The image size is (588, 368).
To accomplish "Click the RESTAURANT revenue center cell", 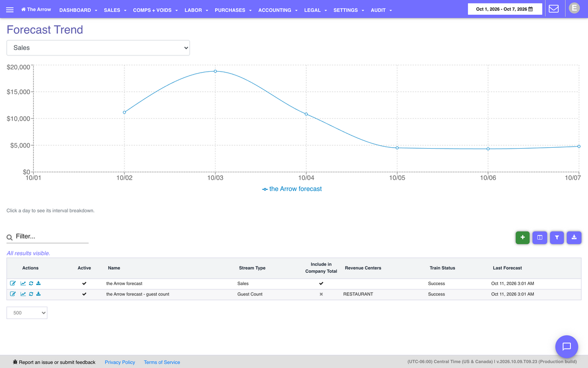I will [x=358, y=294].
